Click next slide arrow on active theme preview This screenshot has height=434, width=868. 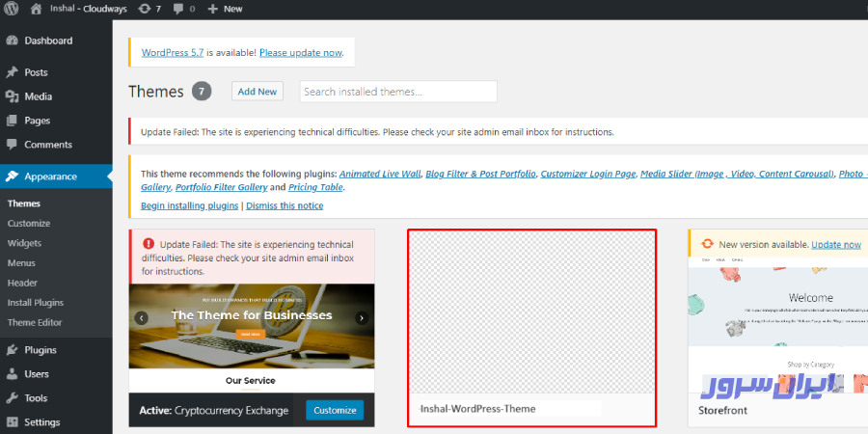(362, 317)
